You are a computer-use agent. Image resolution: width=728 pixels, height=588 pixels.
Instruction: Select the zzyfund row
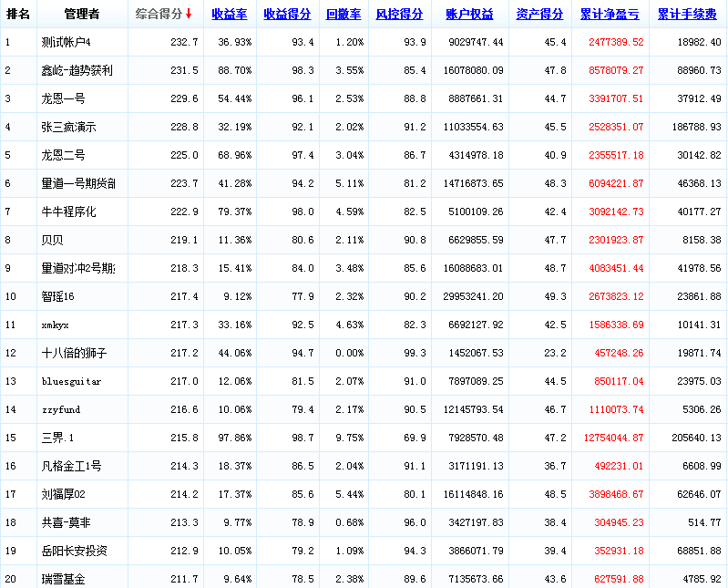click(x=61, y=409)
